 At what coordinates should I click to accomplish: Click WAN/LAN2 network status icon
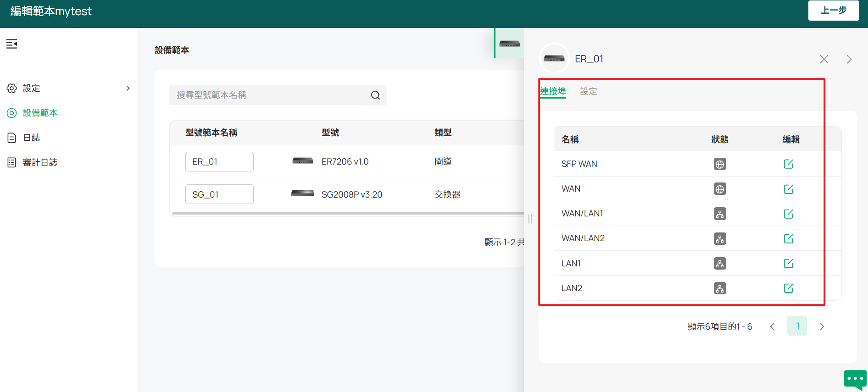coord(720,238)
